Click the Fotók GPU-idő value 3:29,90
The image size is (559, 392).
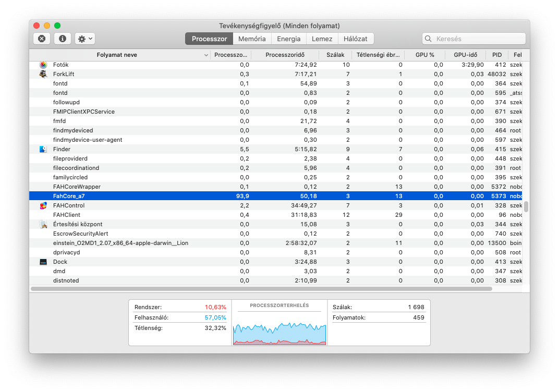coord(472,65)
